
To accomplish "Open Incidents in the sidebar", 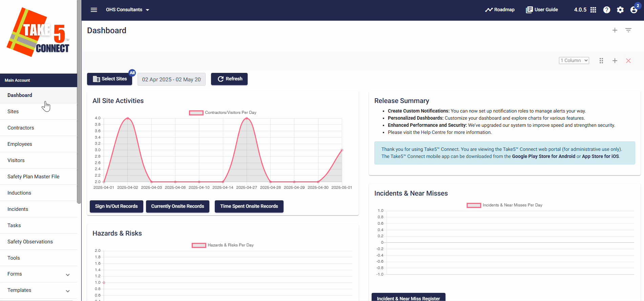I will tap(39, 209).
